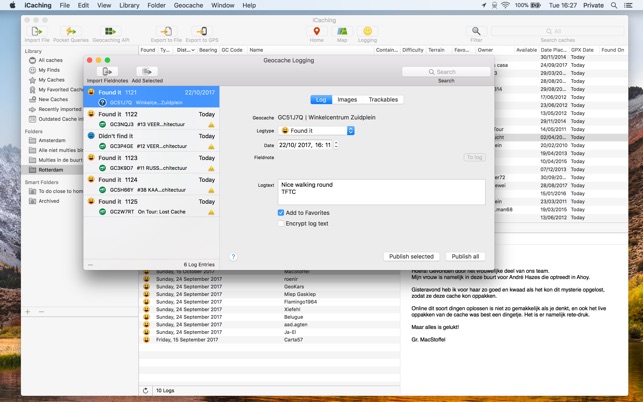Open Pocket Queries from the main toolbar

pos(71,31)
